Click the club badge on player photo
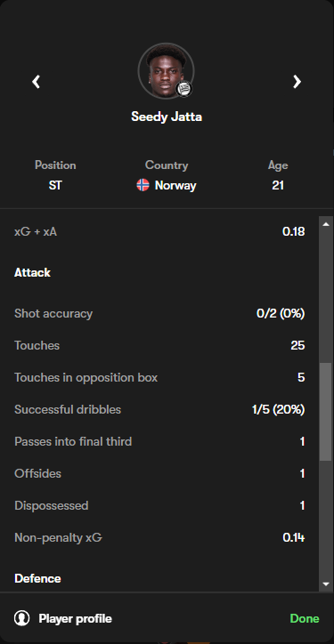This screenshot has height=644, width=334. pyautogui.click(x=184, y=89)
